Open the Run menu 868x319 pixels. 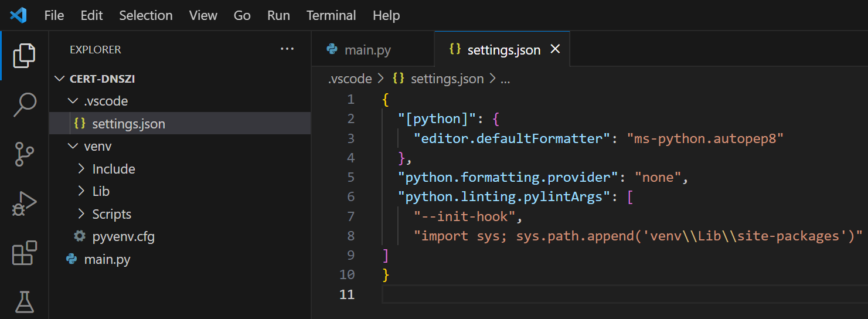(x=278, y=15)
